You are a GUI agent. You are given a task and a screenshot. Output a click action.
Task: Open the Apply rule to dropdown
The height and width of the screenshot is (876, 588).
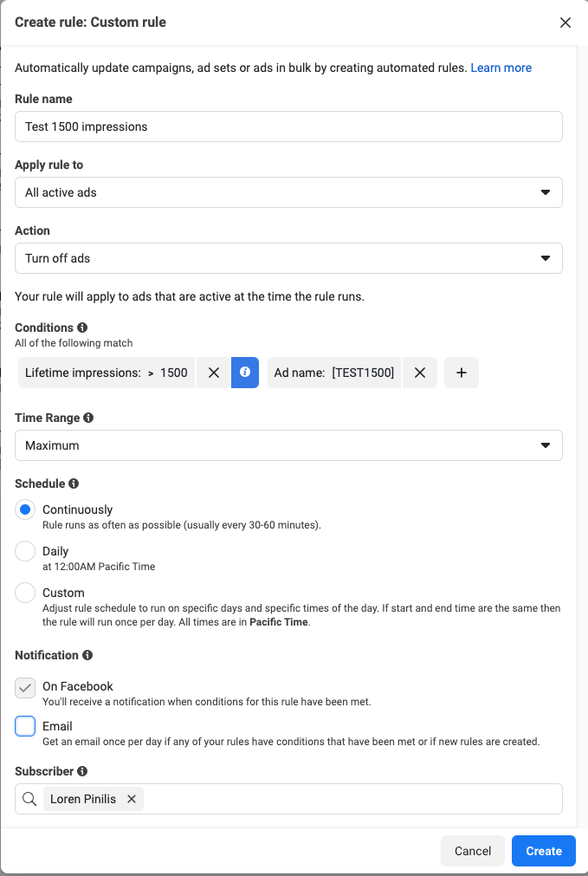click(288, 192)
